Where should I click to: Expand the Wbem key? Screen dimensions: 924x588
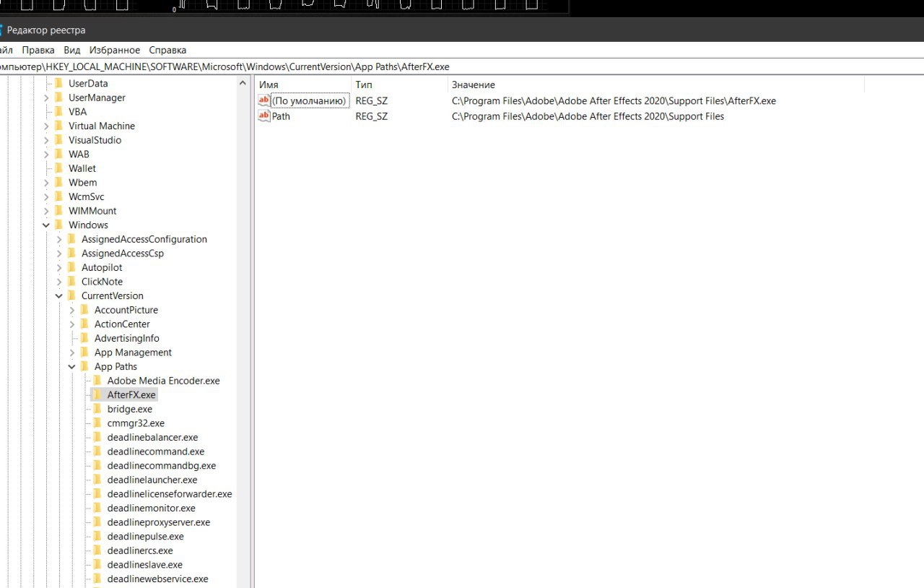point(47,183)
